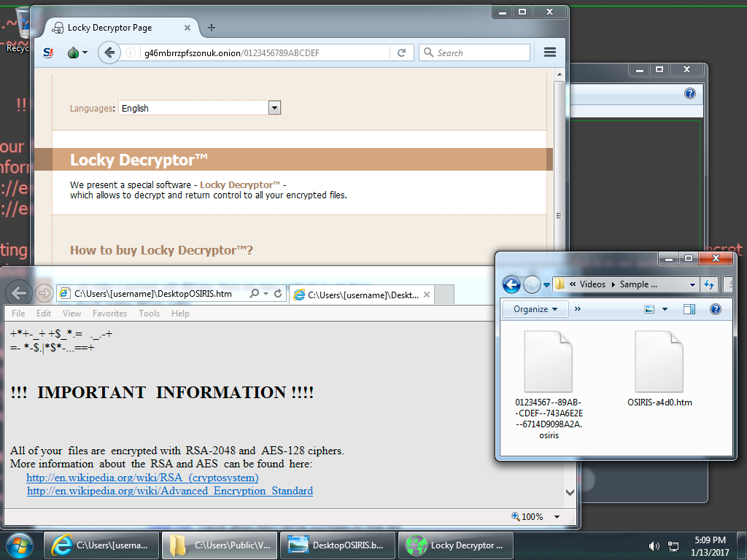Open the Advanced Encryption Standard Wikipedia link
Image resolution: width=747 pixels, height=560 pixels.
point(170,491)
